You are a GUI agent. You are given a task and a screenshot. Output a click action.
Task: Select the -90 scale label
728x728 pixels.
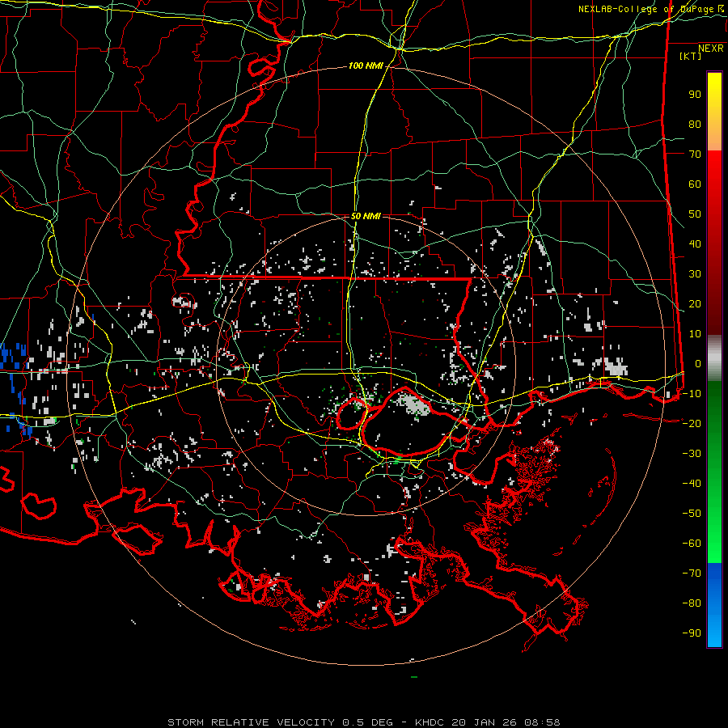[x=692, y=633]
